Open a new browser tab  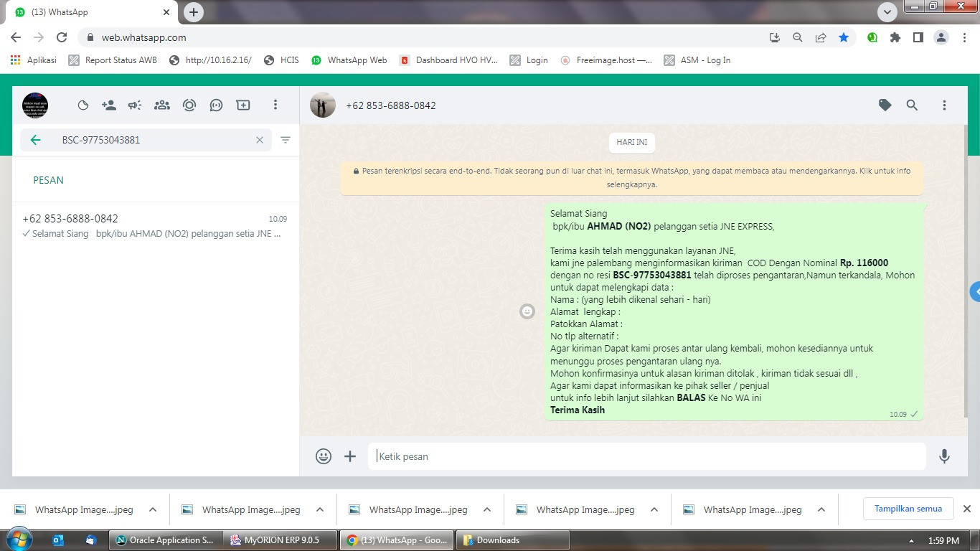coord(193,12)
